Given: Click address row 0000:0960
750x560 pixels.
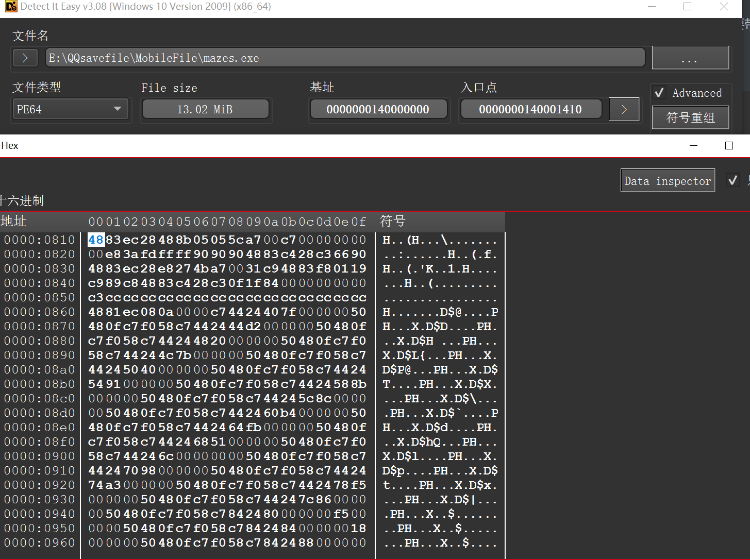Looking at the screenshot, I should tap(40, 542).
